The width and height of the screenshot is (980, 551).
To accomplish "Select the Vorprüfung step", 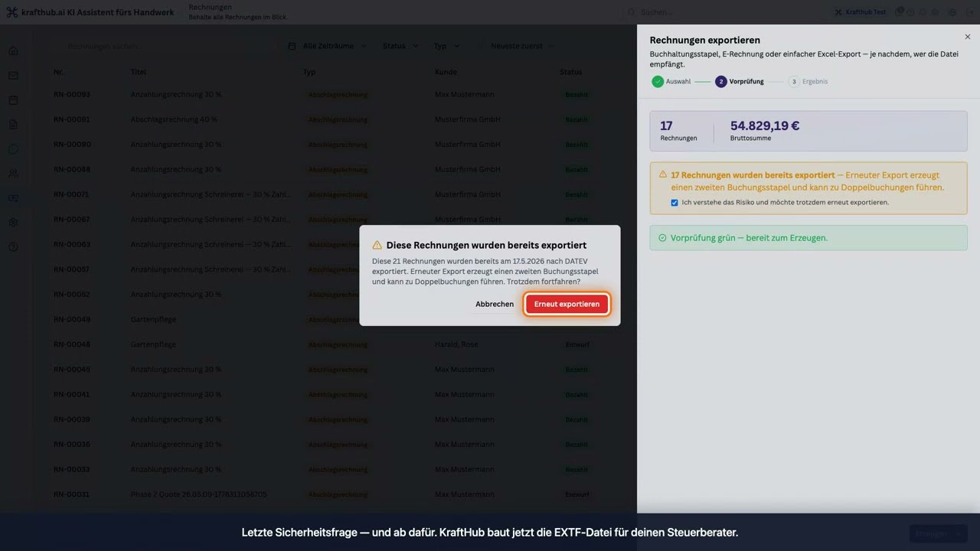I will point(740,81).
